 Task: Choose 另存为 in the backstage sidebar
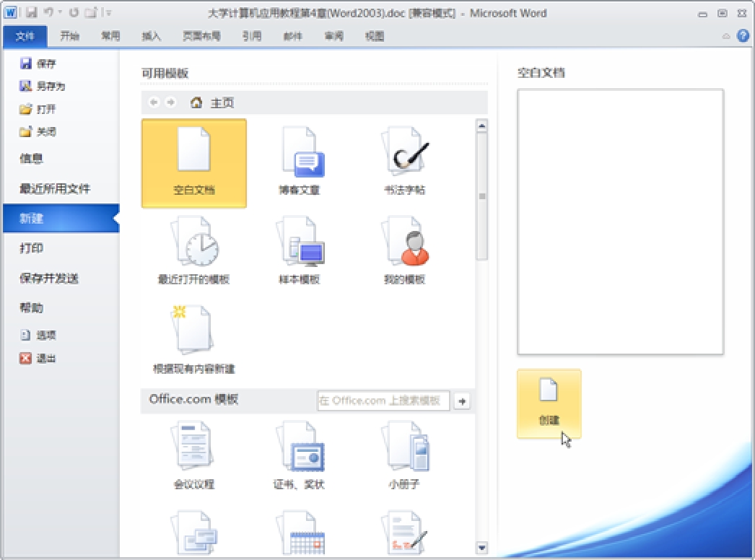43,86
